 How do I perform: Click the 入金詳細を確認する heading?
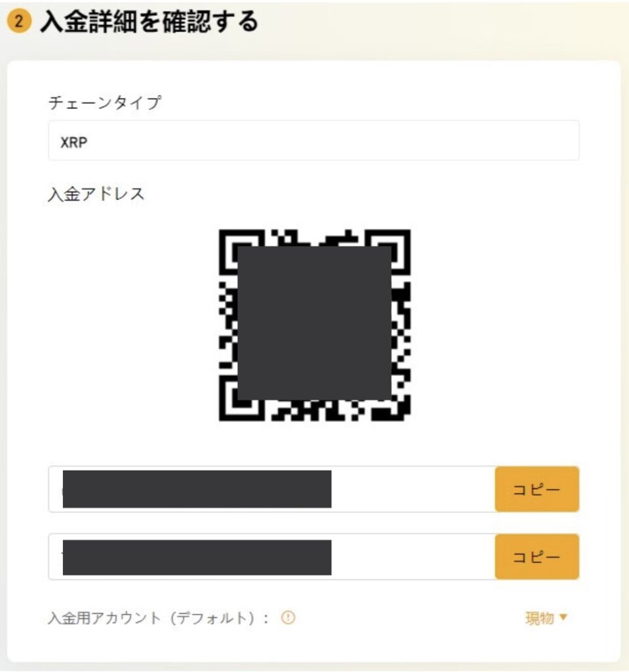click(149, 22)
